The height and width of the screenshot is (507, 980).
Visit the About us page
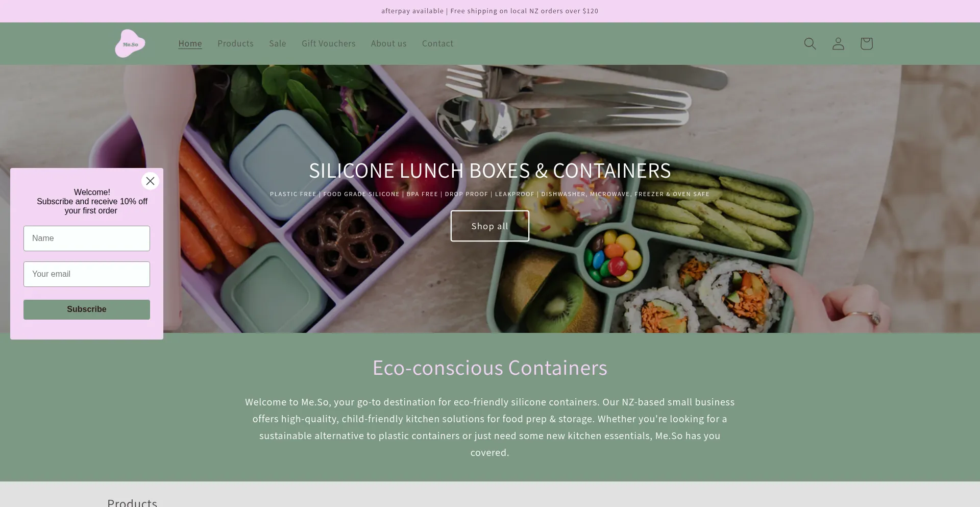click(x=388, y=43)
